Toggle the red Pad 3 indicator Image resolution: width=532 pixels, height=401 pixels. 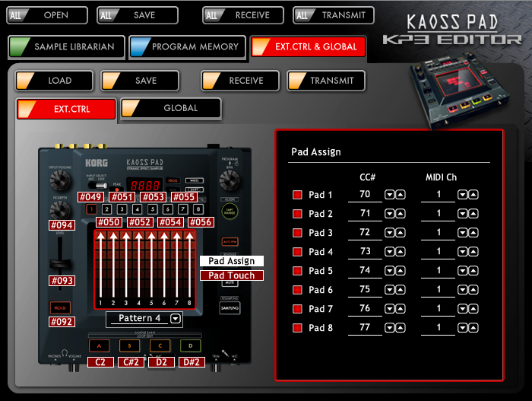click(x=298, y=233)
